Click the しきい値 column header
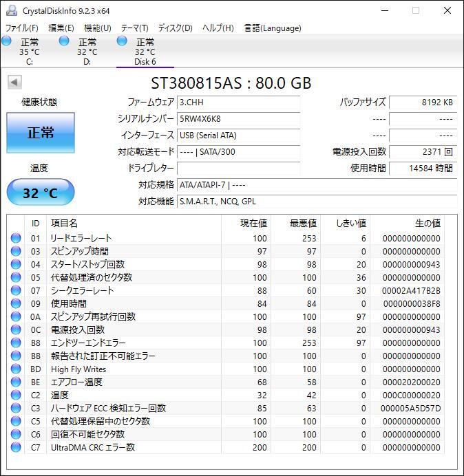Viewport: 464px width, 476px height. click(351, 223)
